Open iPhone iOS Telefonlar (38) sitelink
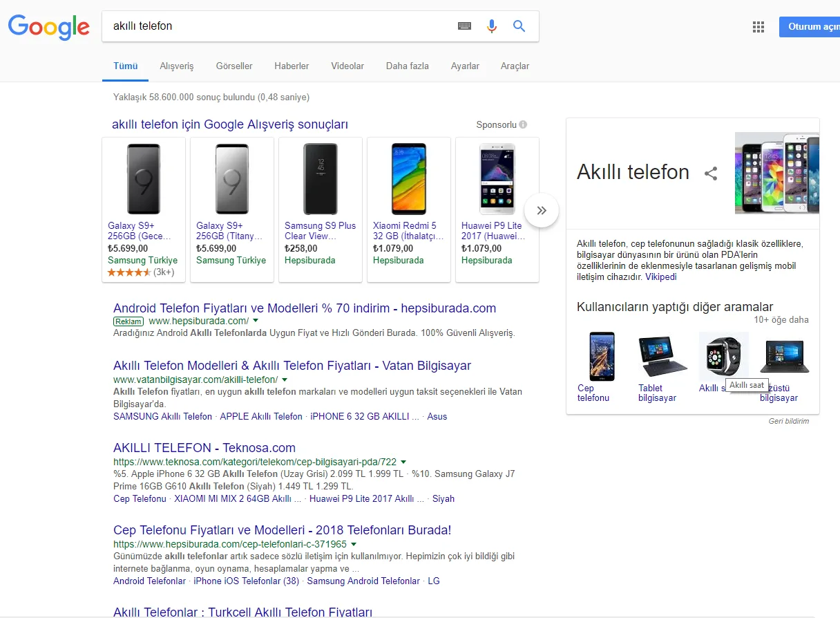This screenshot has width=840, height=618. pos(247,581)
